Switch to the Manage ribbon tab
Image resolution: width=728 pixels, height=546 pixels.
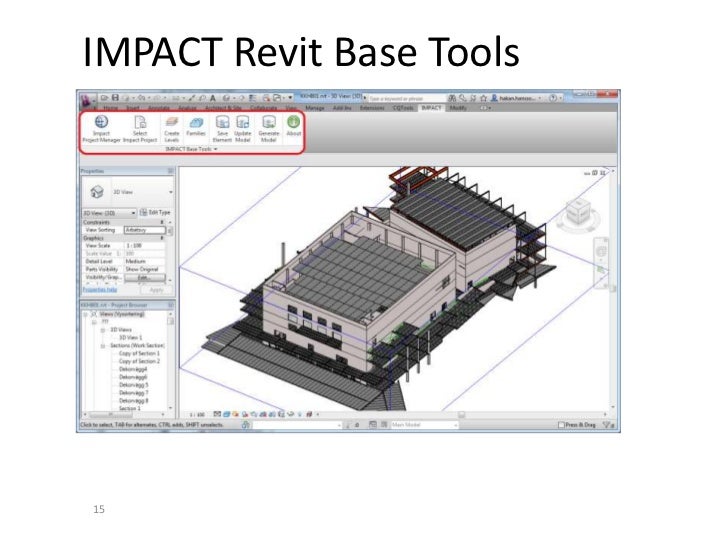click(x=315, y=108)
